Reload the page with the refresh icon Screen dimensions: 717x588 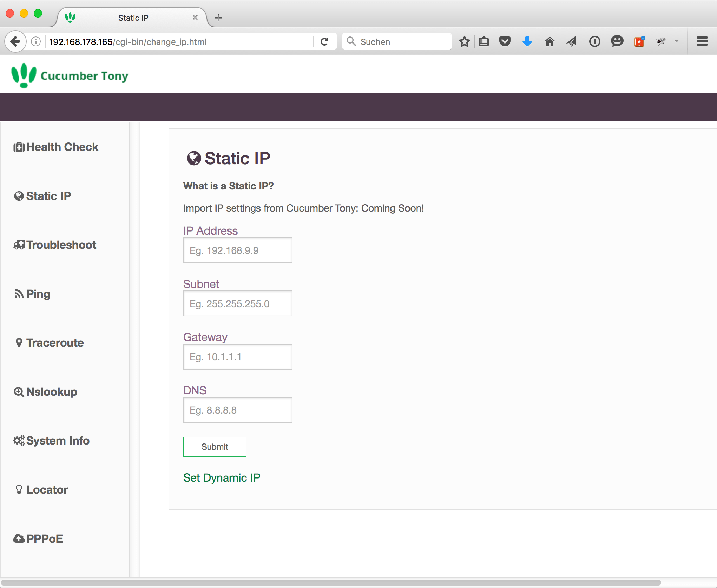(x=325, y=42)
